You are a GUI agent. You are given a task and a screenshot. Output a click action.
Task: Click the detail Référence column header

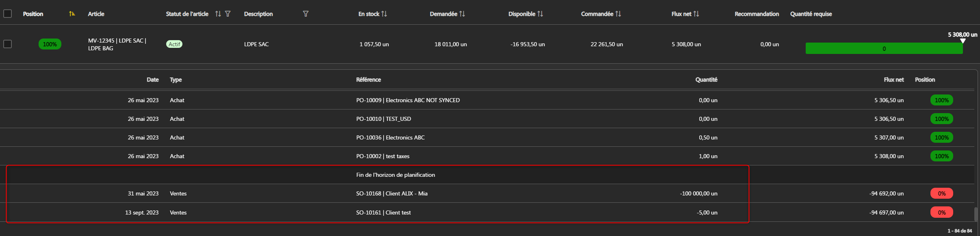tap(369, 79)
